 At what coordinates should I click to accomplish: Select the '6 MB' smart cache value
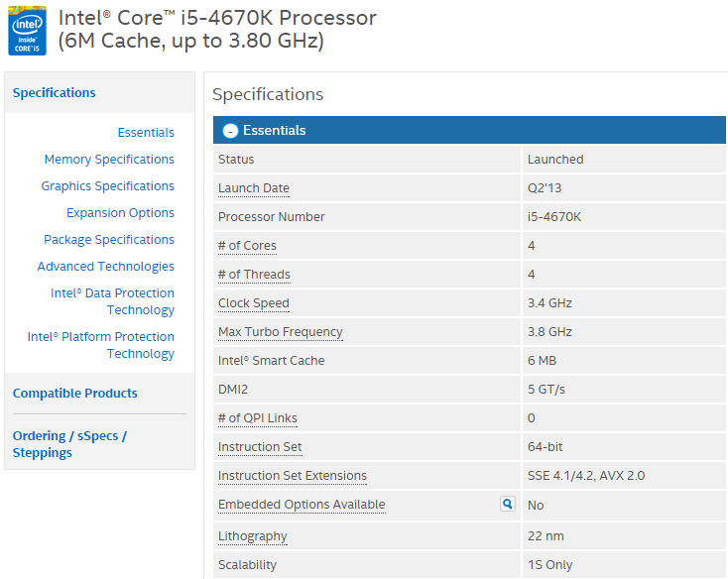[x=542, y=361]
